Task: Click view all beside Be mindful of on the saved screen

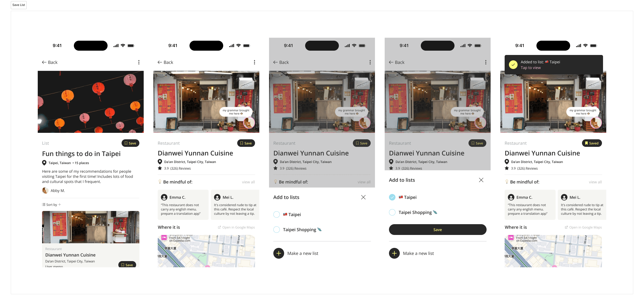Action: coord(595,182)
